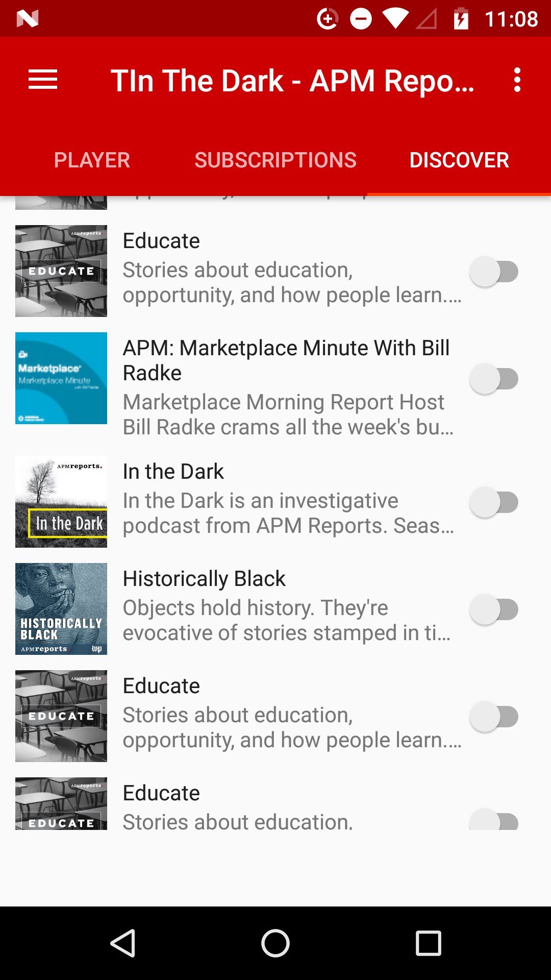
Task: Open the 'Historically Black' podcast title
Action: (x=204, y=579)
